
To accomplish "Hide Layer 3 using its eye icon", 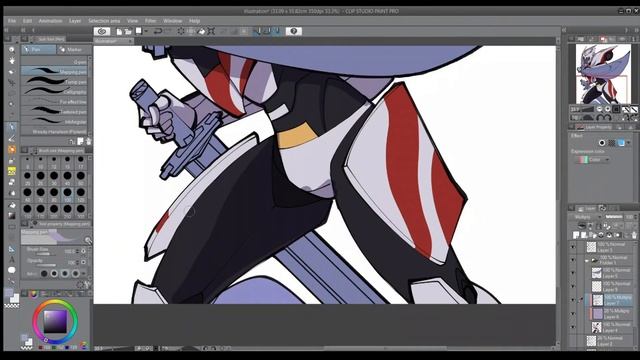I will (573, 247).
